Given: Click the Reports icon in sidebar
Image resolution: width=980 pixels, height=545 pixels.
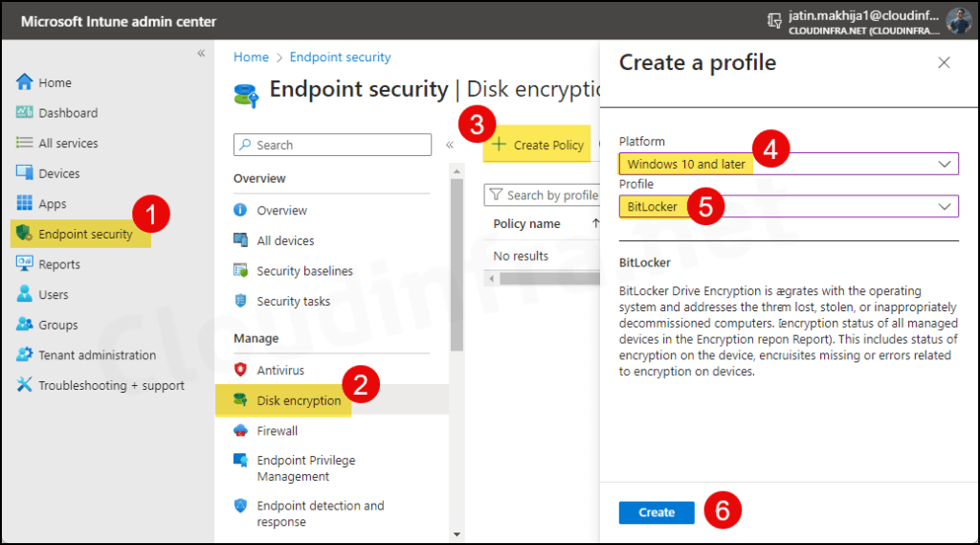Looking at the screenshot, I should [x=24, y=263].
